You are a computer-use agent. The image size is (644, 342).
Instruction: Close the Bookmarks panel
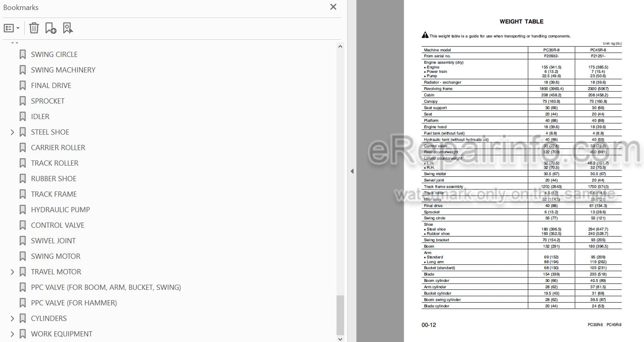tap(333, 7)
